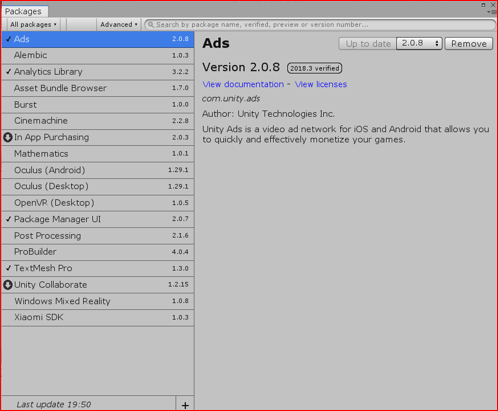The width and height of the screenshot is (498, 411).
Task: Click version number 4.0.4 of ProBuilder
Action: [x=180, y=252]
